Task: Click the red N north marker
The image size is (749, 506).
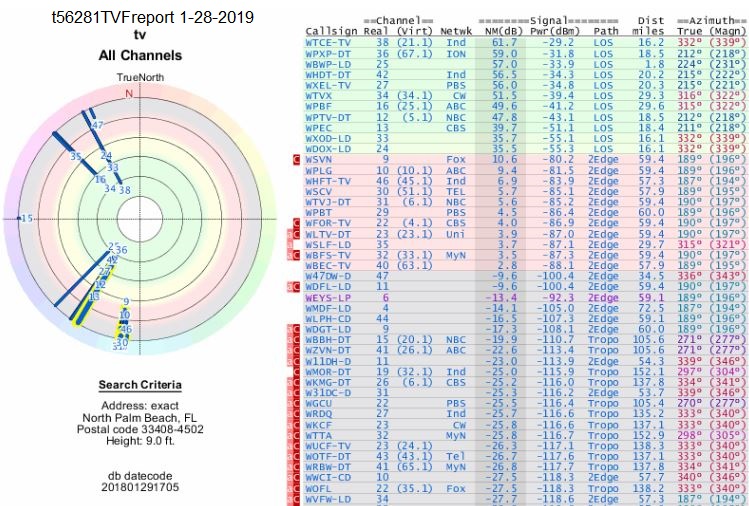Action: 128,93
